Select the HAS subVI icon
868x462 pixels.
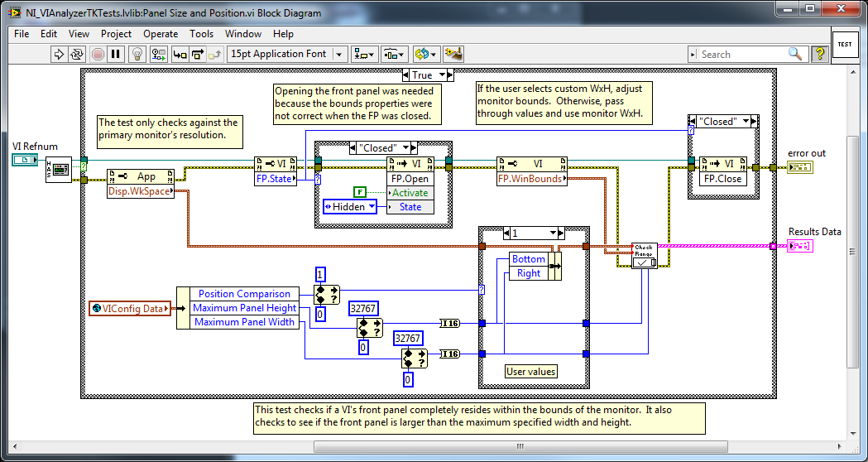(59, 170)
